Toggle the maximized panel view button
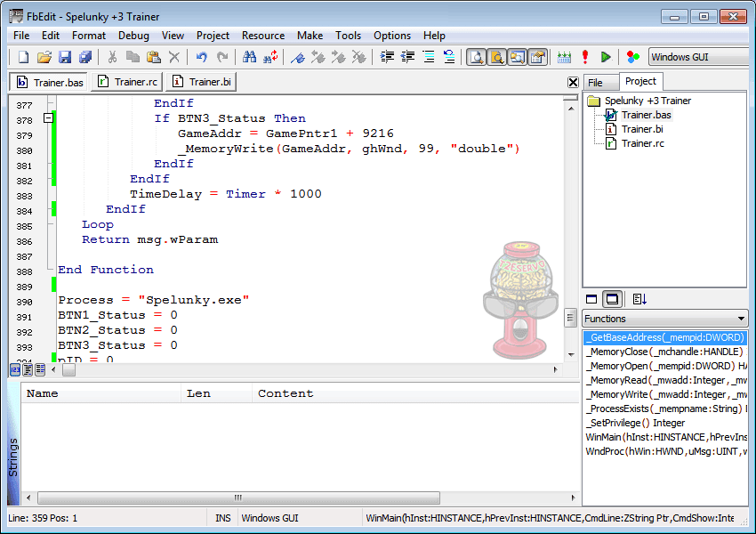This screenshot has width=756, height=534. click(x=612, y=298)
